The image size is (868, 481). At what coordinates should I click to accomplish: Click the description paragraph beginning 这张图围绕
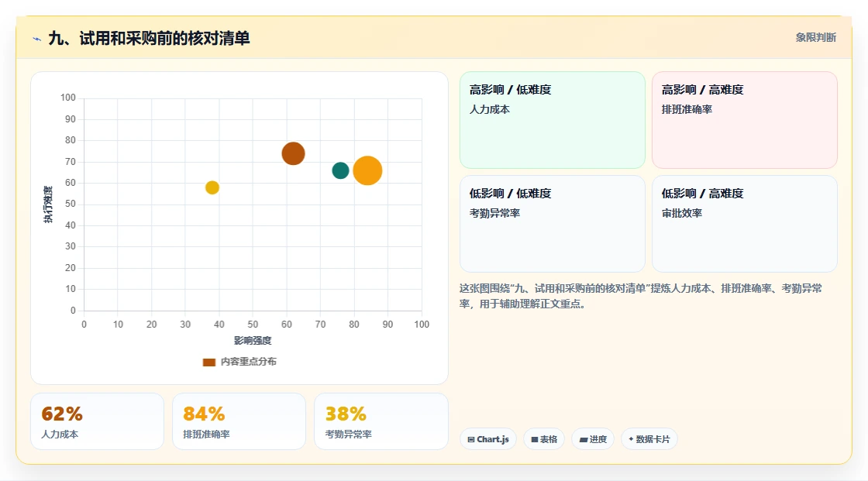coord(640,296)
